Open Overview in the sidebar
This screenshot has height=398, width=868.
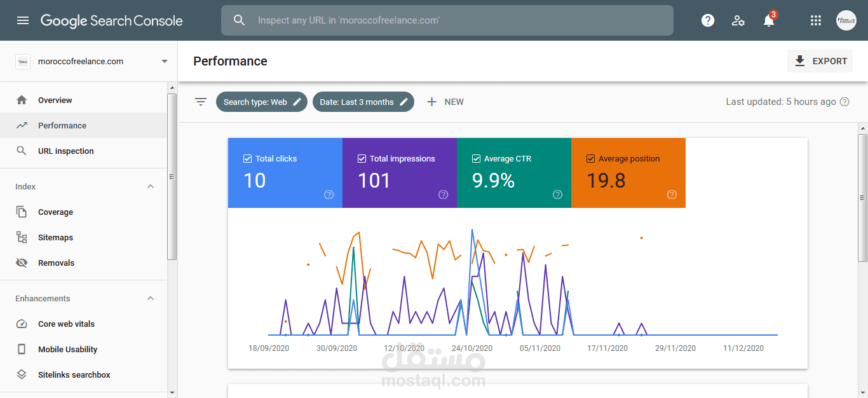pyautogui.click(x=83, y=100)
